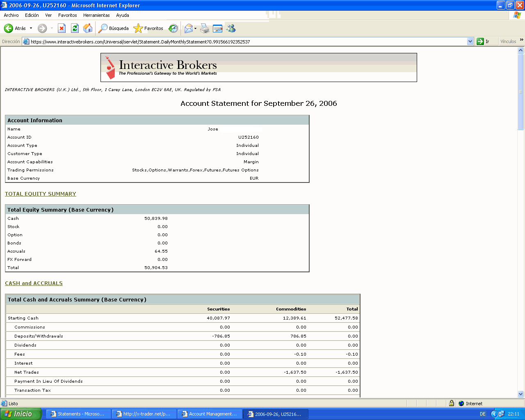
Task: Expand the mail button dropdown arrow
Action: (x=196, y=28)
